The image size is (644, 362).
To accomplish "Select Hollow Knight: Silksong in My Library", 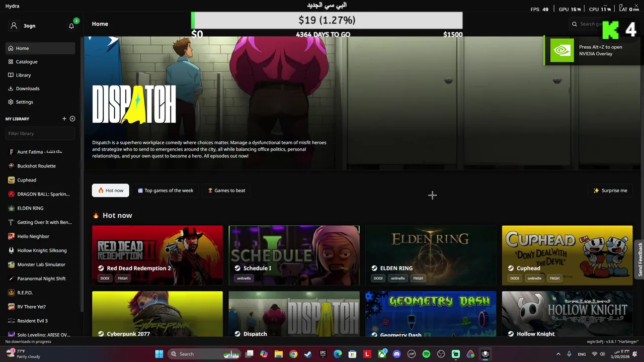I will pos(40,250).
